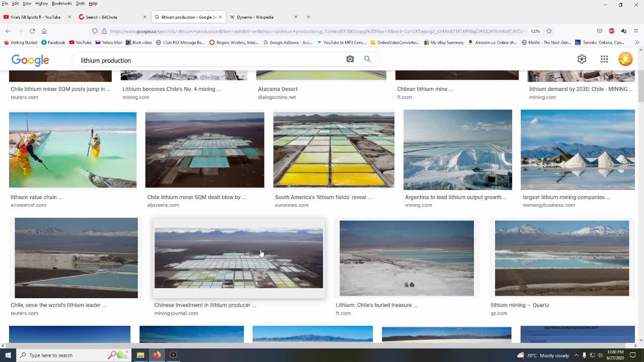Open Google settings gear
Image resolution: width=644 pixels, height=362 pixels.
pyautogui.click(x=582, y=59)
